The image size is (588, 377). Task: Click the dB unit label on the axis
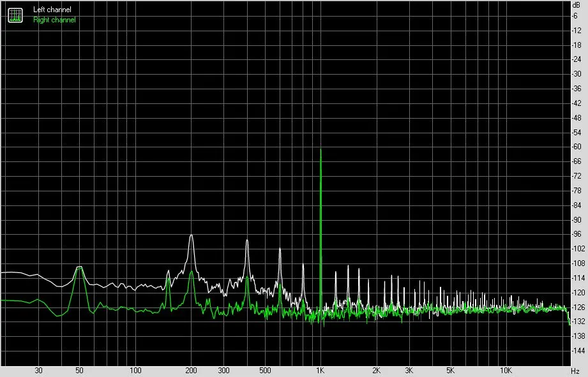tap(576, 5)
